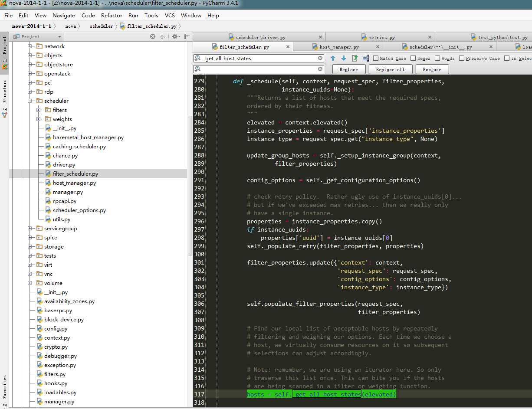Click Find All usages export icon
532x409 pixels.
pos(355,58)
